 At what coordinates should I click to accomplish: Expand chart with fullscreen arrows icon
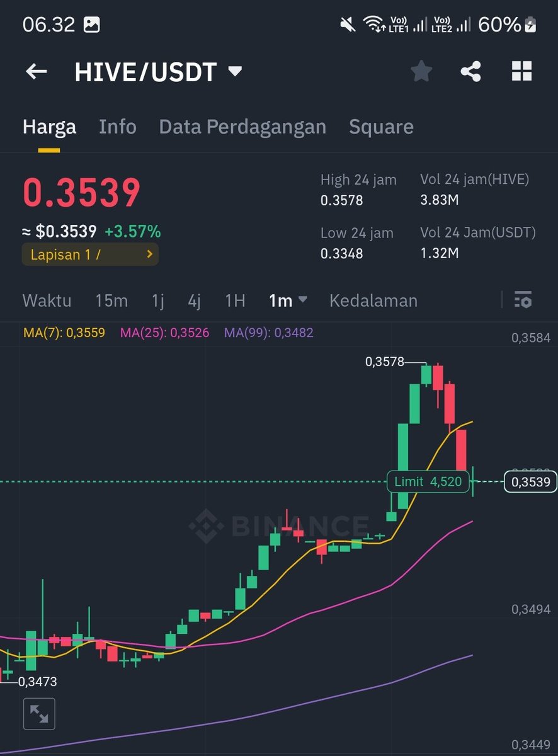pyautogui.click(x=39, y=714)
